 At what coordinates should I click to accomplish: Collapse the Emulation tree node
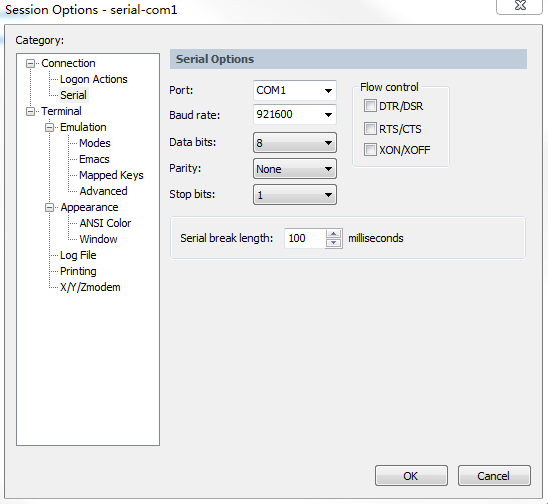[x=49, y=128]
